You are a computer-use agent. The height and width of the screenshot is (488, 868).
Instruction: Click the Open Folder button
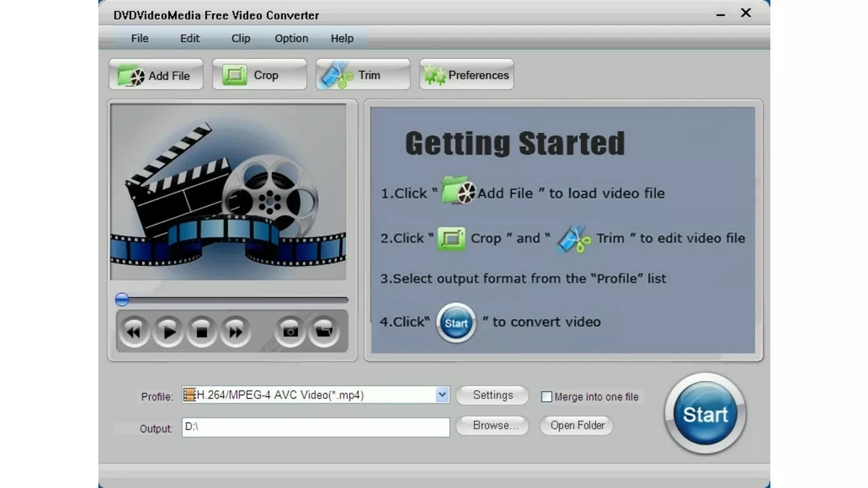point(576,426)
